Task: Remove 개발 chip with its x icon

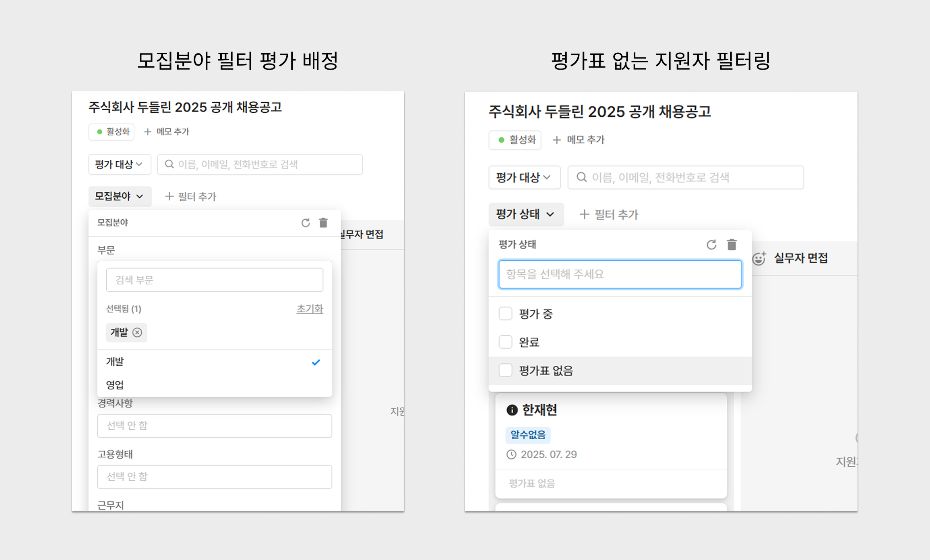Action: (137, 333)
